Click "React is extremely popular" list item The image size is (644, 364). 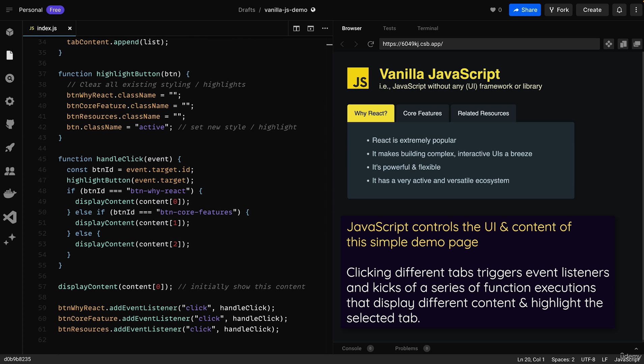(x=414, y=140)
